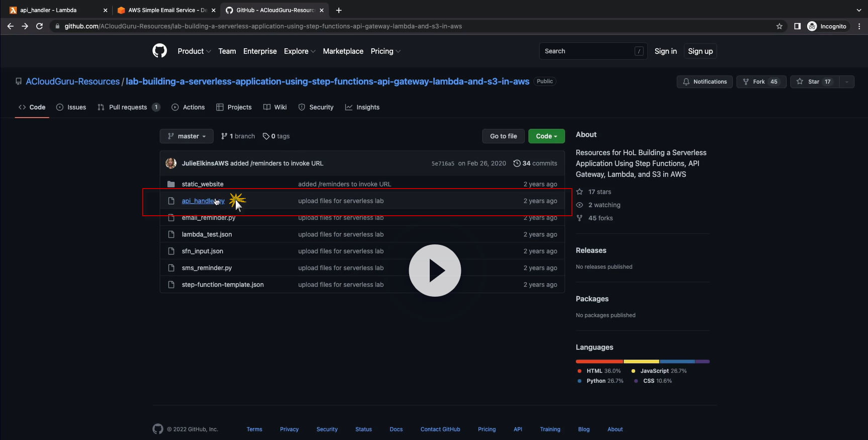
Task: Open the Contact GitHub footer link
Action: click(440, 429)
